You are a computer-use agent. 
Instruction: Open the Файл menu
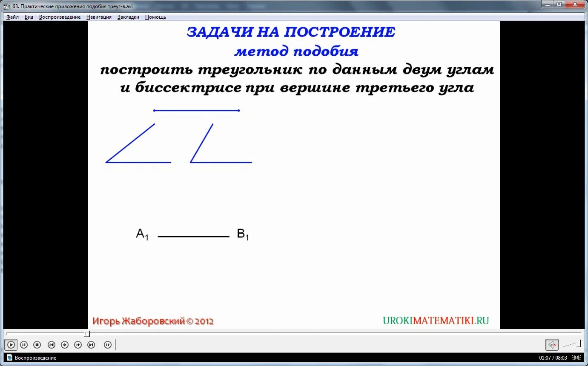click(x=13, y=17)
